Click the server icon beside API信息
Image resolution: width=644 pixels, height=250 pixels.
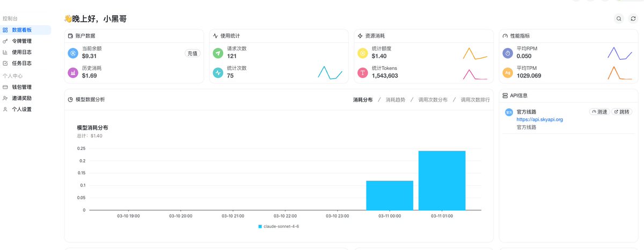click(506, 95)
